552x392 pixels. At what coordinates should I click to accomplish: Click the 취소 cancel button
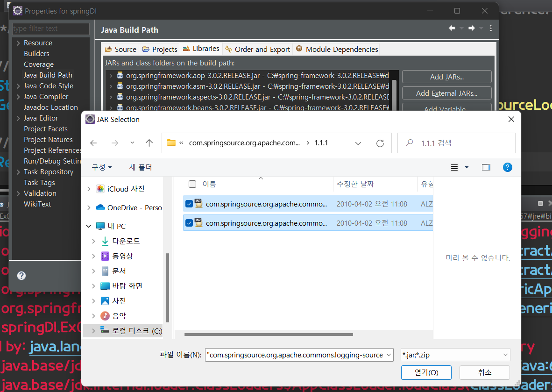click(485, 373)
